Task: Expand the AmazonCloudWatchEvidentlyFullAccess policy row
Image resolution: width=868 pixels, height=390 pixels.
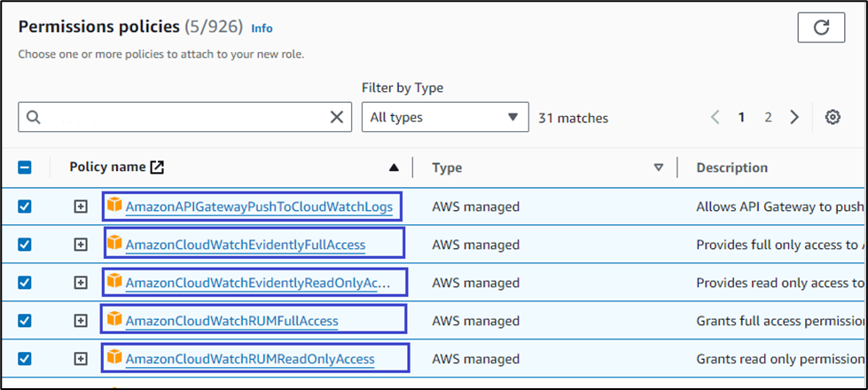Action: [x=81, y=245]
